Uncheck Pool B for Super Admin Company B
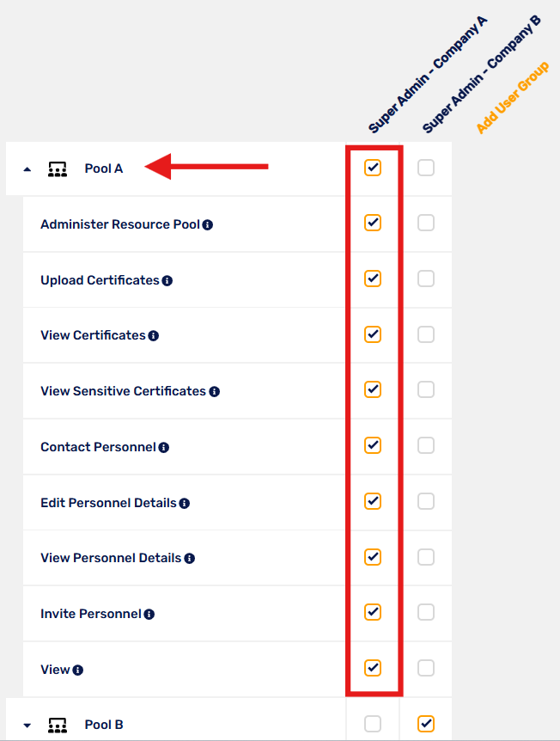Image resolution: width=560 pixels, height=741 pixels. (426, 724)
